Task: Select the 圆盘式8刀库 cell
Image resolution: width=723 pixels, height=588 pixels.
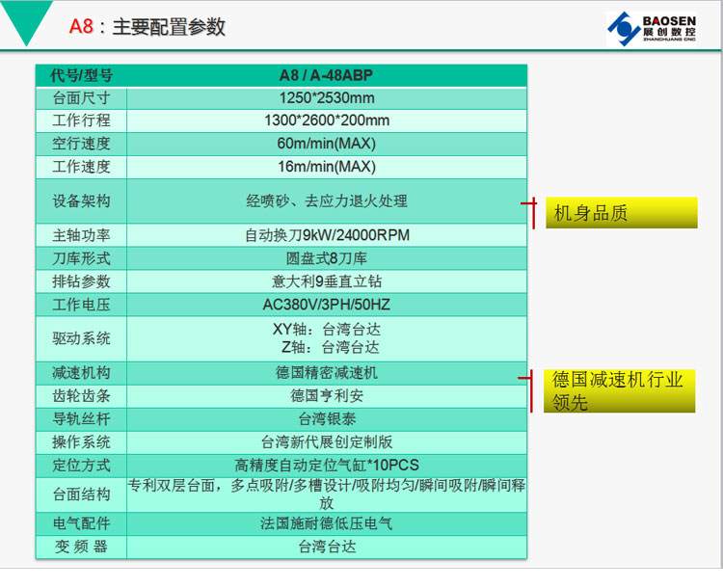Action: 326,258
